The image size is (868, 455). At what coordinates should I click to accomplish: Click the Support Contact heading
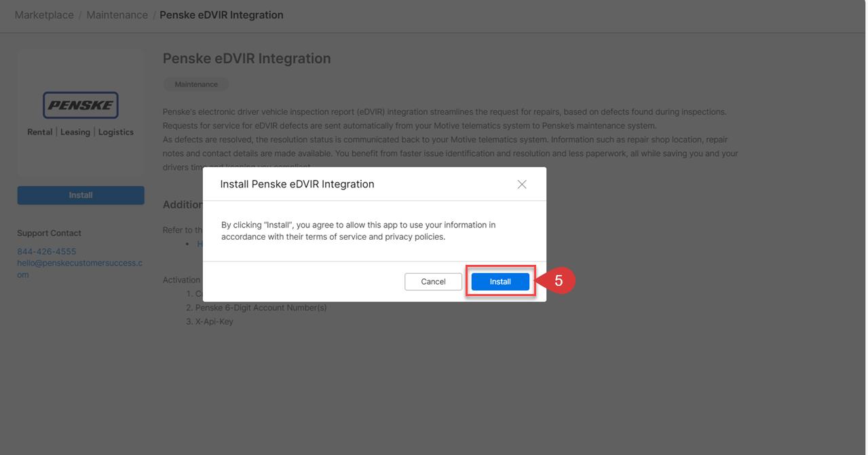(x=49, y=233)
